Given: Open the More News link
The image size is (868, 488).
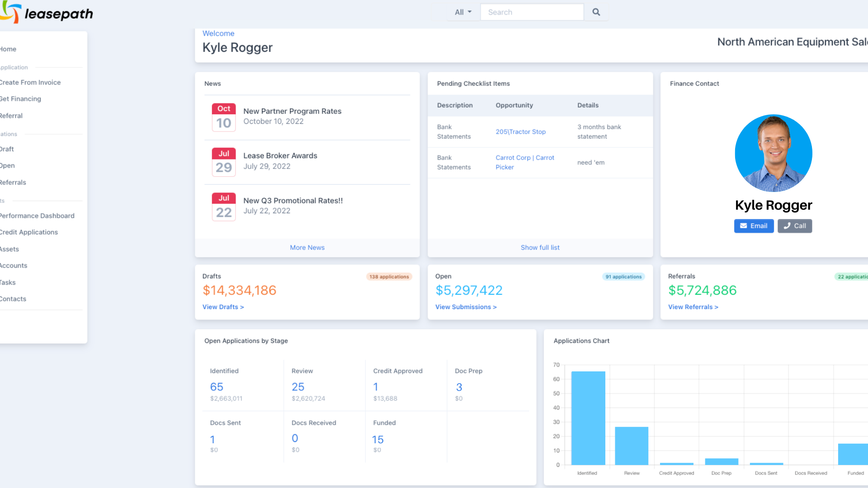Looking at the screenshot, I should pos(307,248).
